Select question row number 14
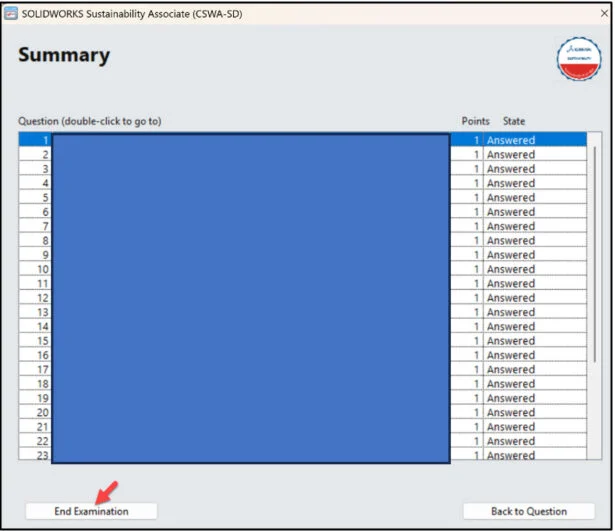The height and width of the screenshot is (531, 615). click(x=302, y=326)
